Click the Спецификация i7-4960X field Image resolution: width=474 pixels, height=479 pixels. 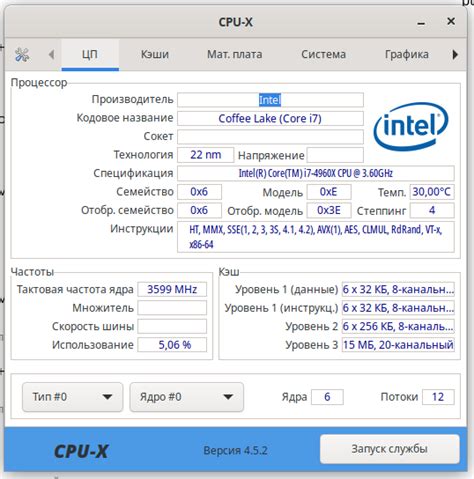(316, 173)
